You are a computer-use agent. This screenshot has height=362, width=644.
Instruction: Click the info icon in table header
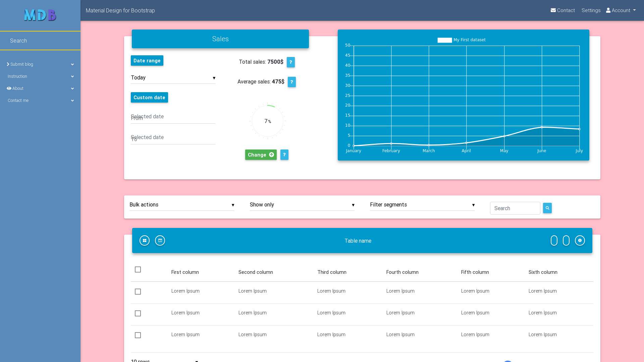(580, 241)
